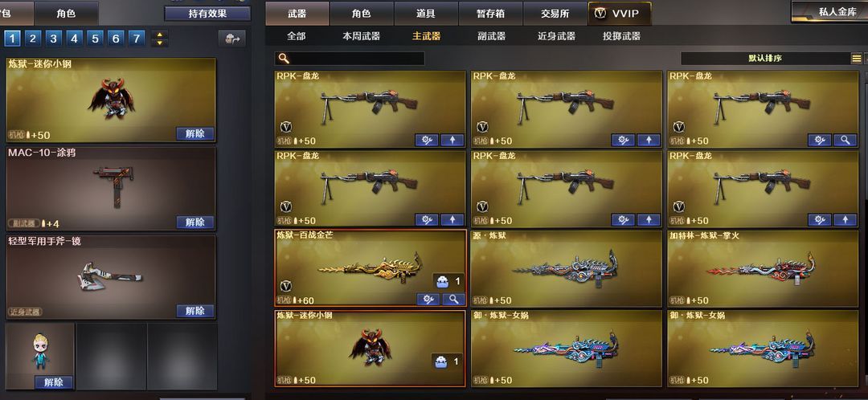The height and width of the screenshot is (400, 868).
Task: Click 解除 on the MAC-10-涂鸦 slot
Action: coord(194,222)
